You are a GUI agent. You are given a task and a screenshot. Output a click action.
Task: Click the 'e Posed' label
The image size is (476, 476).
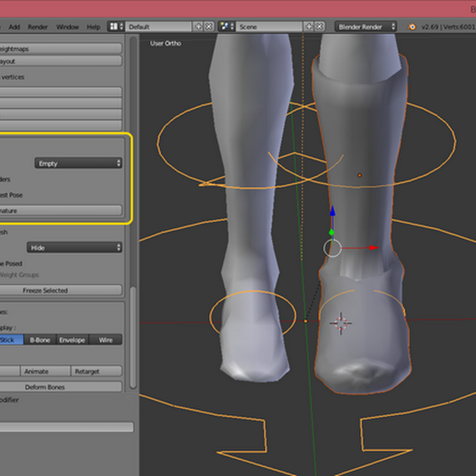[11, 264]
